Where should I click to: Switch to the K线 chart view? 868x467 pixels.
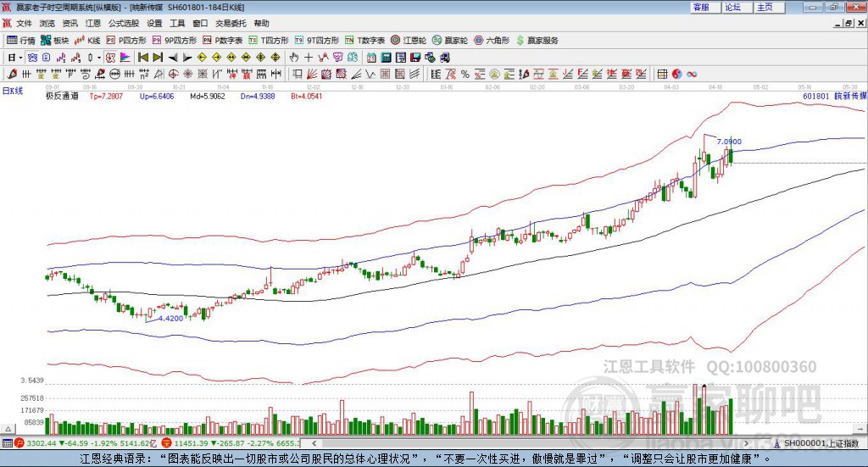[87, 41]
